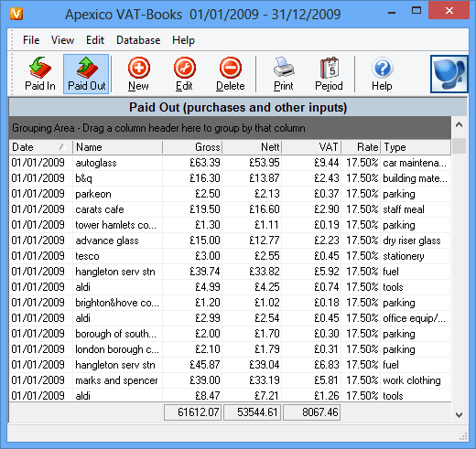
Task: Maximize the VAT-Books window
Action: click(416, 11)
